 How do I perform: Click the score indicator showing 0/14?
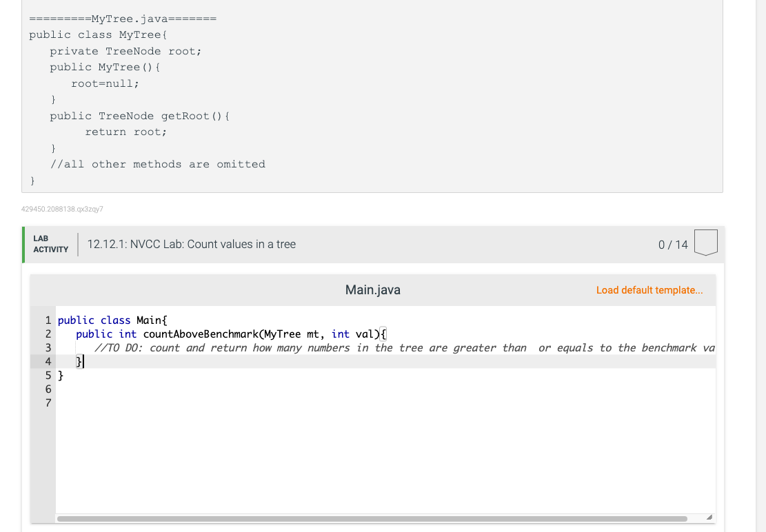674,244
